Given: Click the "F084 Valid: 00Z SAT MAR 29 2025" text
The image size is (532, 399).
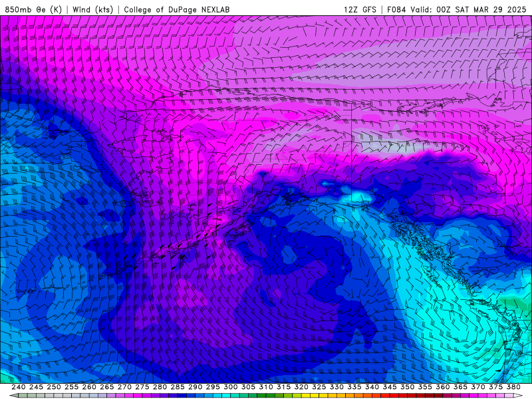Looking at the screenshot, I should pyautogui.click(x=457, y=9).
